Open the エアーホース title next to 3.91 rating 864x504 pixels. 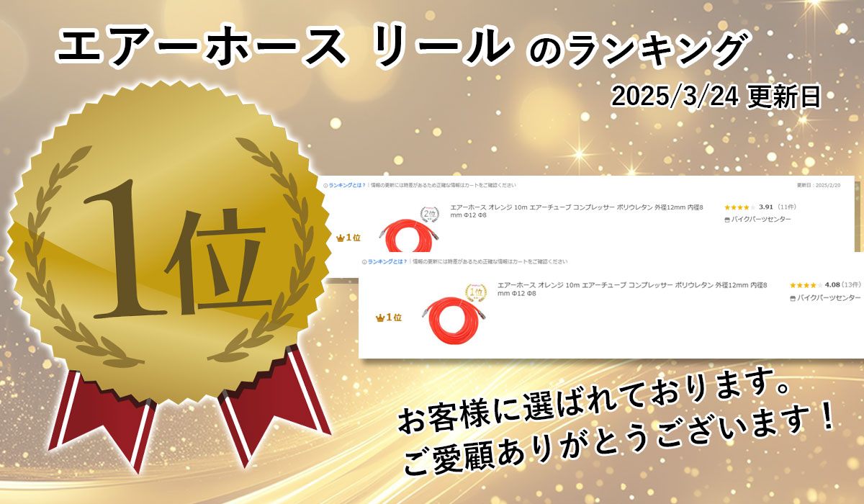pos(577,211)
